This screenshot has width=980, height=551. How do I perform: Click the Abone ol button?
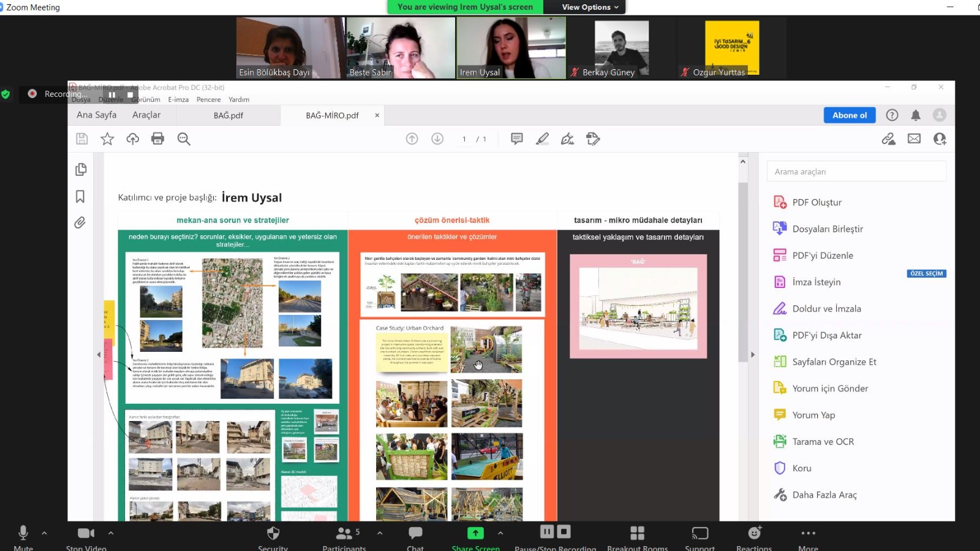849,115
